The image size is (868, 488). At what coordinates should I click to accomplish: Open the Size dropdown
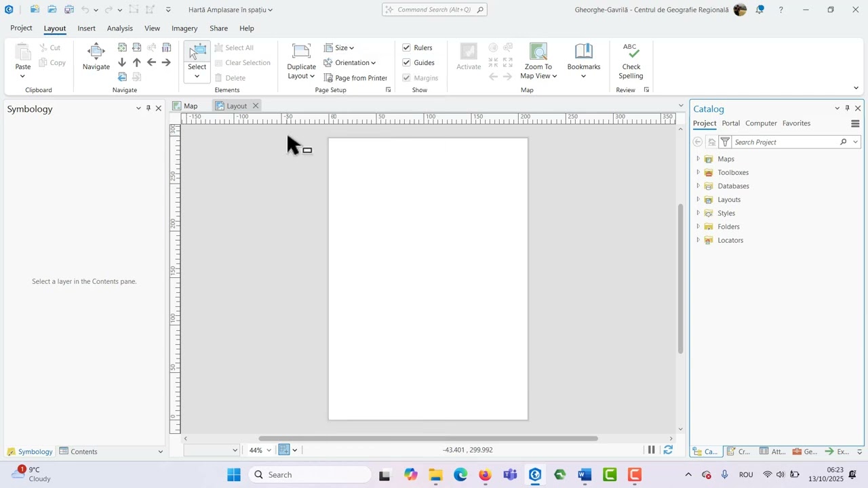click(x=339, y=47)
